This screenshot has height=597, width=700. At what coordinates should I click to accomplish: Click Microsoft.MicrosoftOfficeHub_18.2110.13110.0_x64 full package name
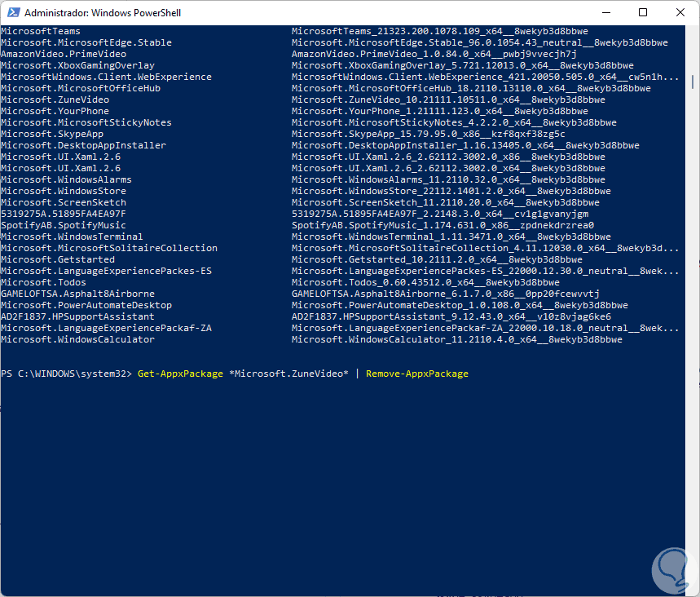pyautogui.click(x=471, y=88)
